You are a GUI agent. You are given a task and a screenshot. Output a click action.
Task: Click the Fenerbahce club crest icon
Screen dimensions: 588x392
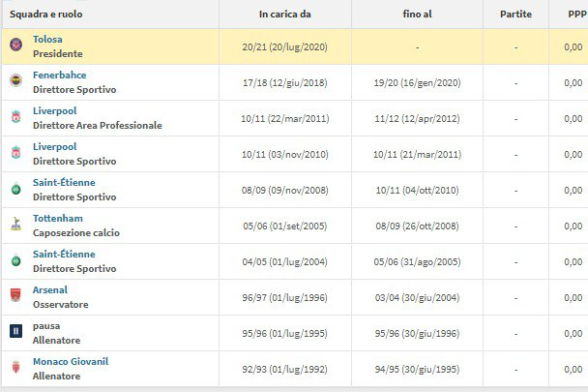click(15, 80)
